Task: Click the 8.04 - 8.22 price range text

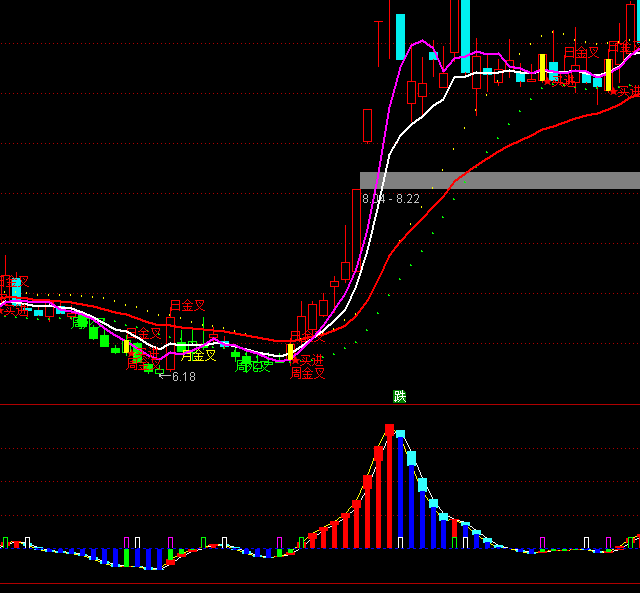Action: click(391, 199)
